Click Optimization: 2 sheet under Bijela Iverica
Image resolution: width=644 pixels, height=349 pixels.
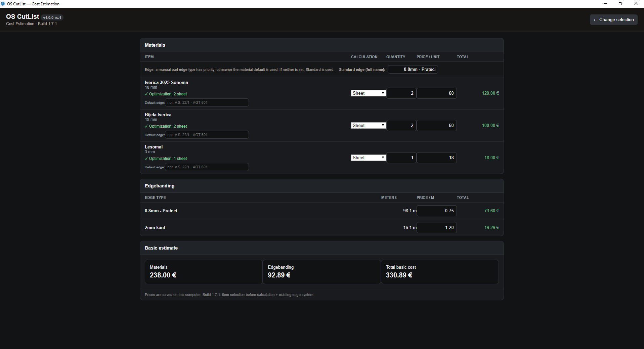(x=166, y=126)
